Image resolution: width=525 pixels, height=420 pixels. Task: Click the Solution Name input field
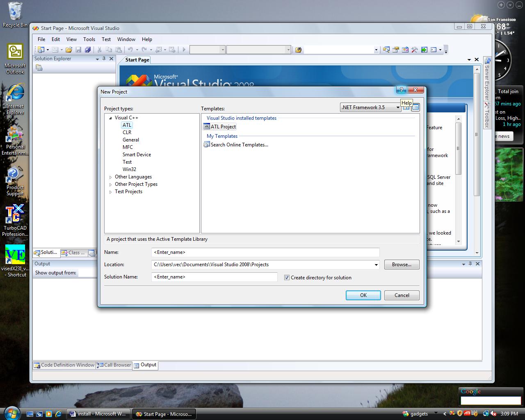tap(215, 277)
